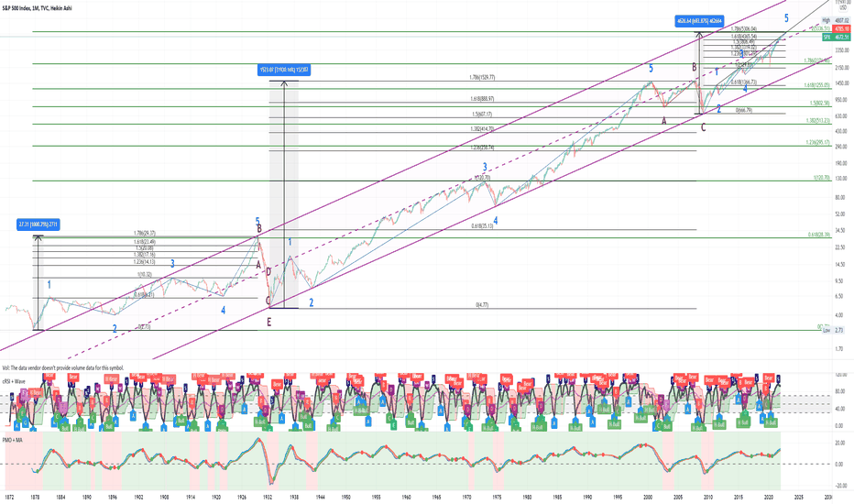Click blue measurement label 27.31 (1000.29%)
Screen dimensions: 854x504
point(38,224)
